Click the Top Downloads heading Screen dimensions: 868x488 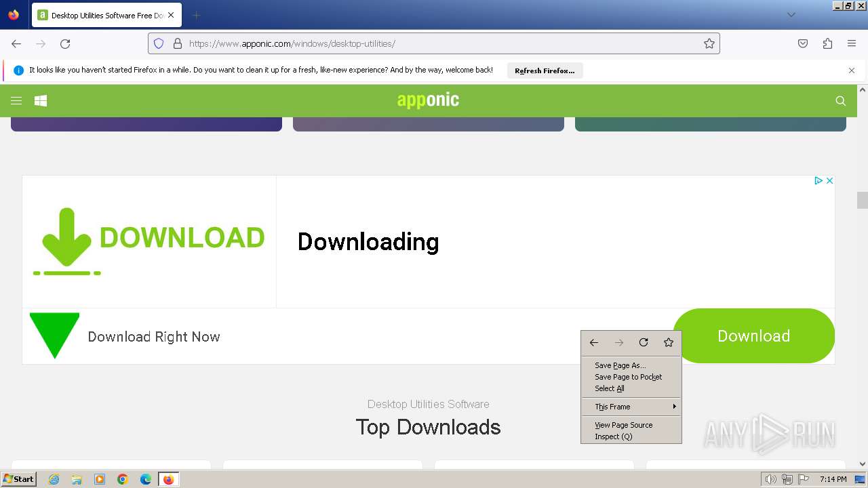click(x=428, y=427)
